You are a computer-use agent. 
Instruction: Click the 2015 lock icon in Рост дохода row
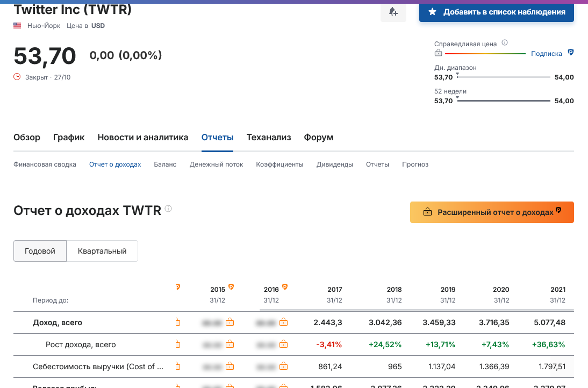click(230, 344)
